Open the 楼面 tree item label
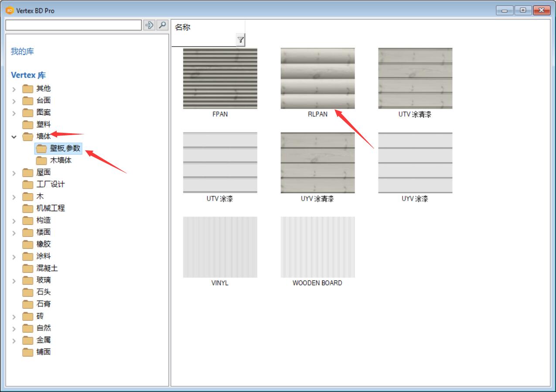The height and width of the screenshot is (392, 556). pyautogui.click(x=44, y=232)
